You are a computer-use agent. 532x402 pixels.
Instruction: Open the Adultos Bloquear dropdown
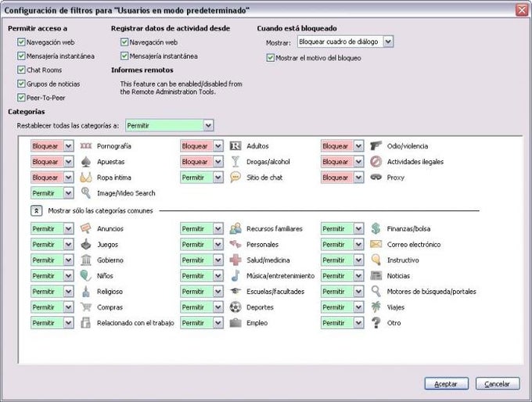202,146
